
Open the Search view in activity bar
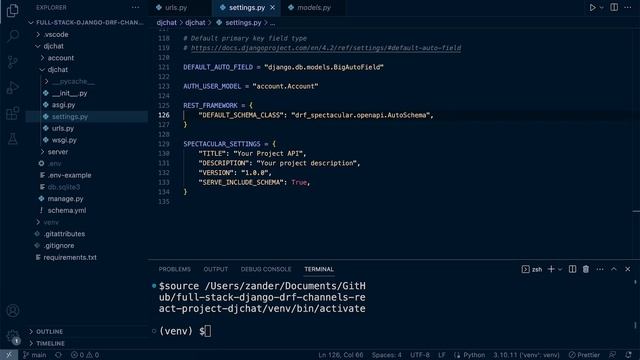(13, 36)
